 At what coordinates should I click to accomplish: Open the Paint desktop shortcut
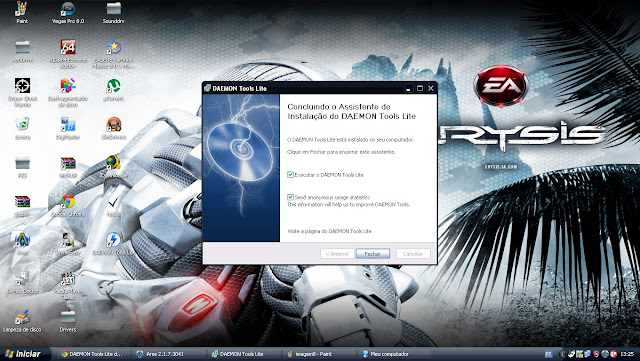22,8
